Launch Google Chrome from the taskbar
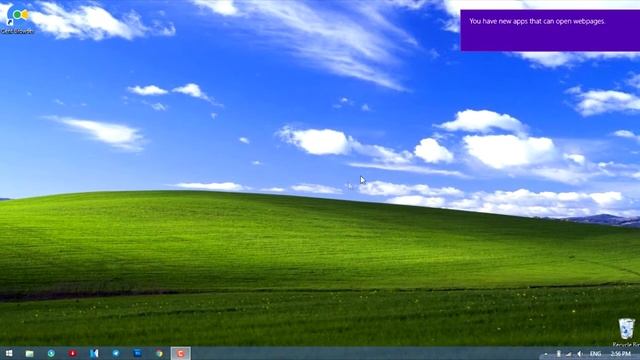The height and width of the screenshot is (360, 640). click(x=159, y=353)
